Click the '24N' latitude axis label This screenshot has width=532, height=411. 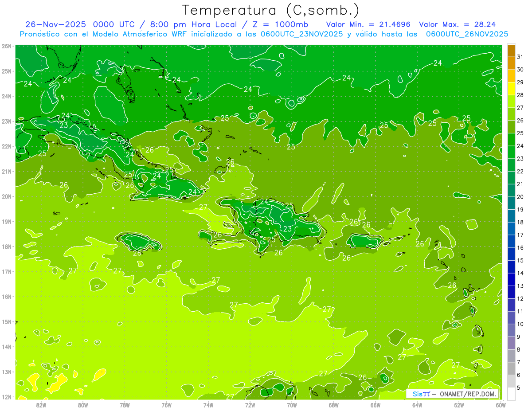(7, 96)
